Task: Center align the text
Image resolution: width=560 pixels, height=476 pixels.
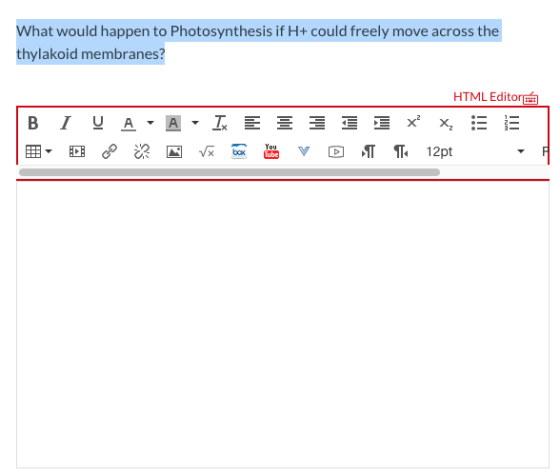Action: pyautogui.click(x=285, y=123)
